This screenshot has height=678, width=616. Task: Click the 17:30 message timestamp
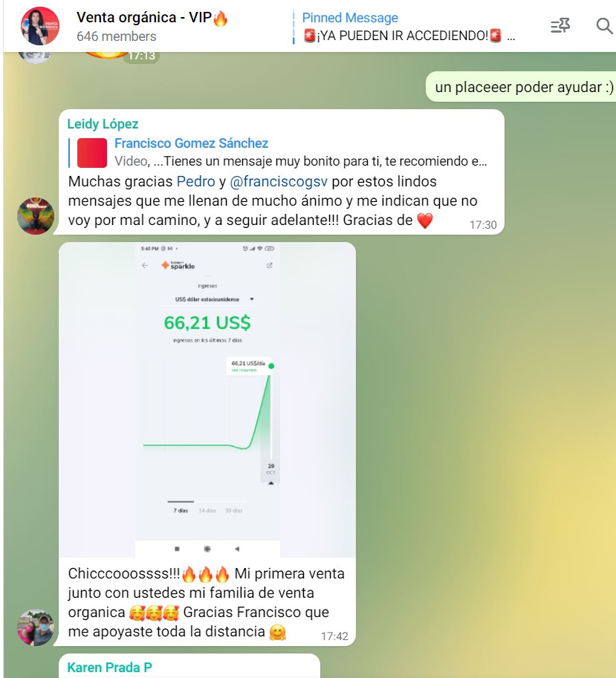pyautogui.click(x=483, y=225)
